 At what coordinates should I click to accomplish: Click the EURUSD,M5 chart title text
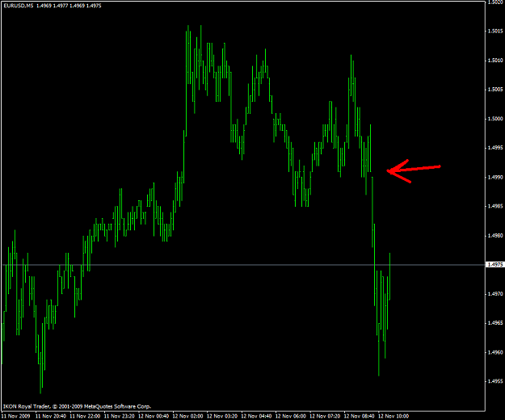(x=19, y=6)
